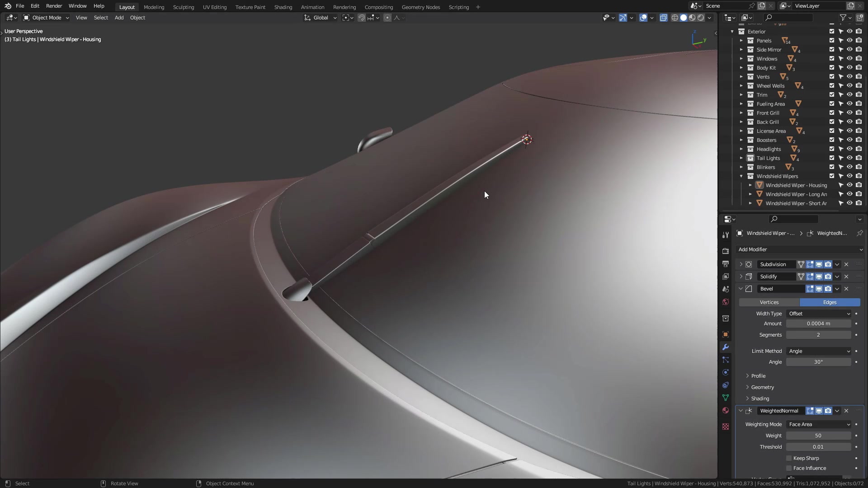Image resolution: width=868 pixels, height=488 pixels.
Task: Toggle Subdivision modifier render camera icon
Action: (828, 264)
